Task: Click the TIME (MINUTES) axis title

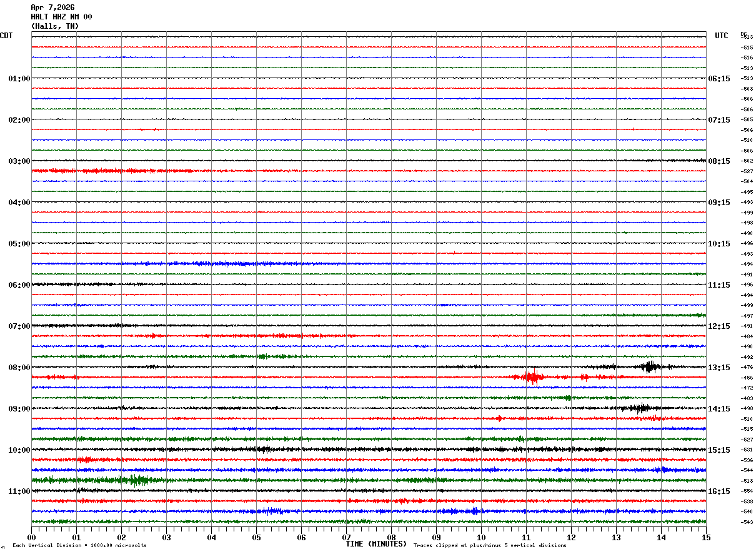Action: [376, 544]
